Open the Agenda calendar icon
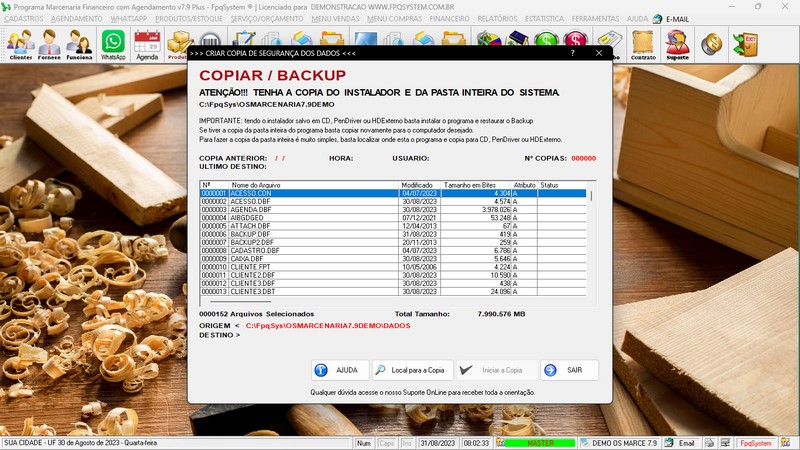 147,45
